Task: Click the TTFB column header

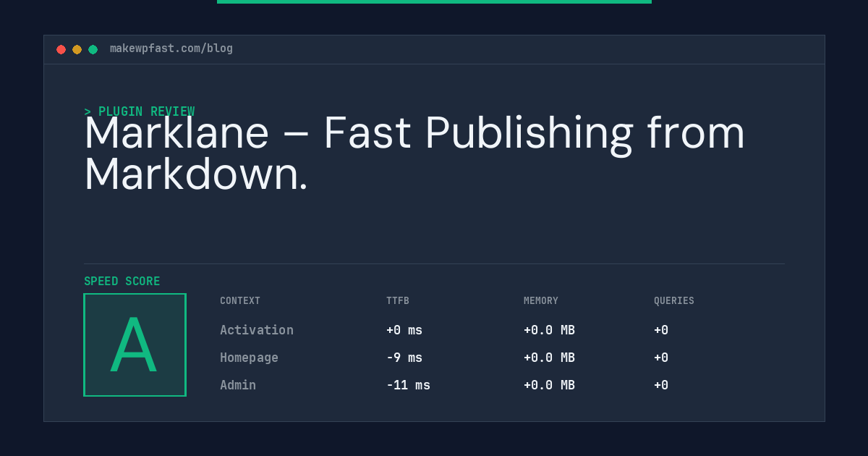Action: [398, 300]
